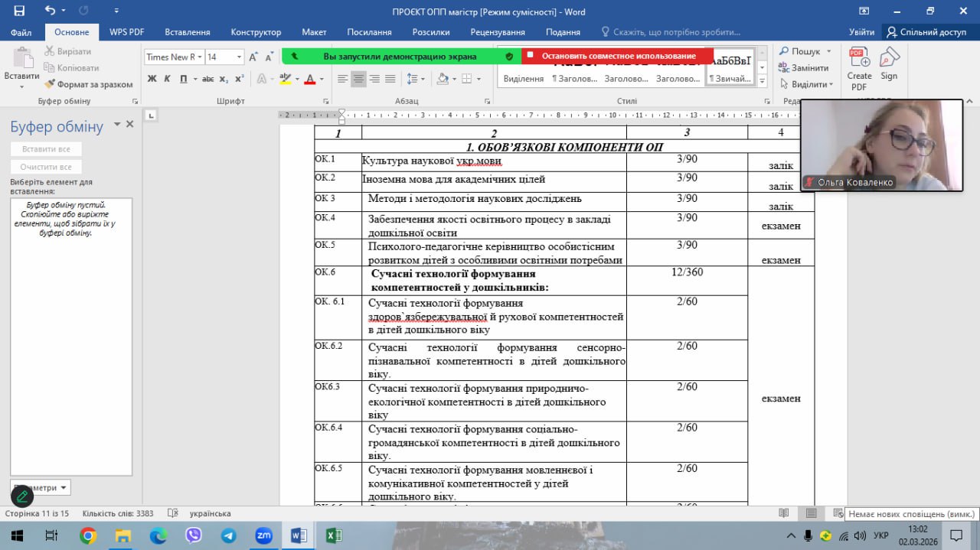This screenshot has width=980, height=550.
Task: Switch to the Рецензування ribbon tab
Action: click(x=498, y=32)
